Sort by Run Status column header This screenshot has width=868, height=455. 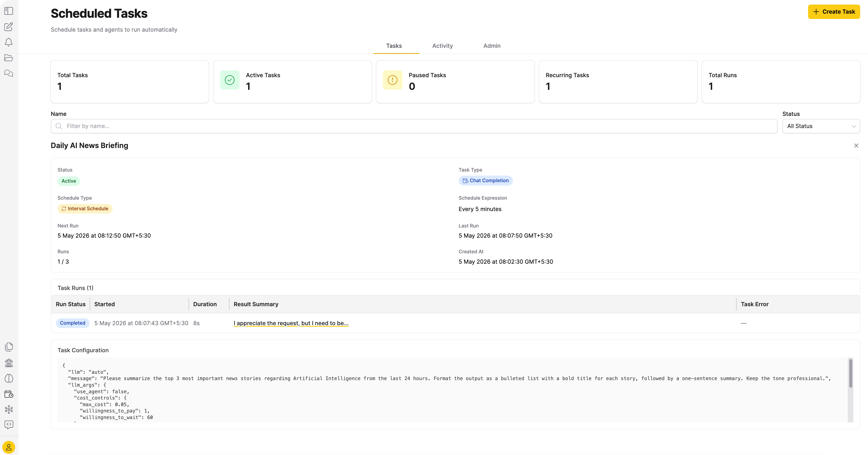(71, 304)
